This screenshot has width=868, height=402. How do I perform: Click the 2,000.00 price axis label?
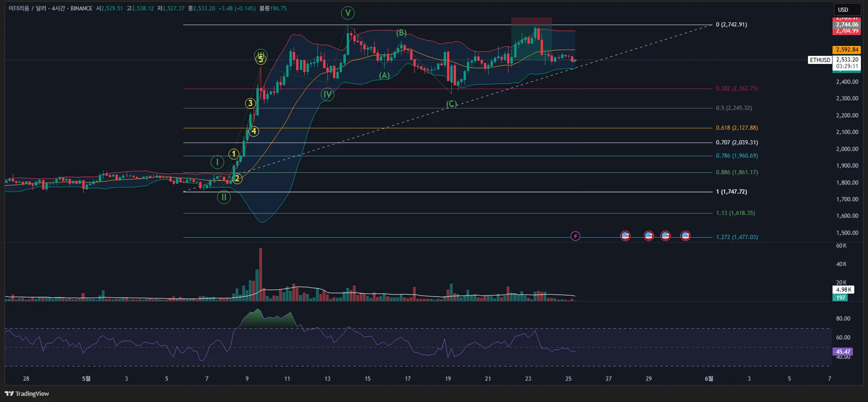point(847,149)
